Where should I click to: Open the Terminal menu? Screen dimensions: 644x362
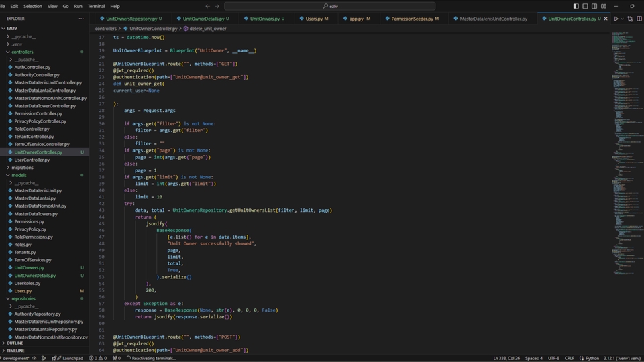tap(96, 6)
